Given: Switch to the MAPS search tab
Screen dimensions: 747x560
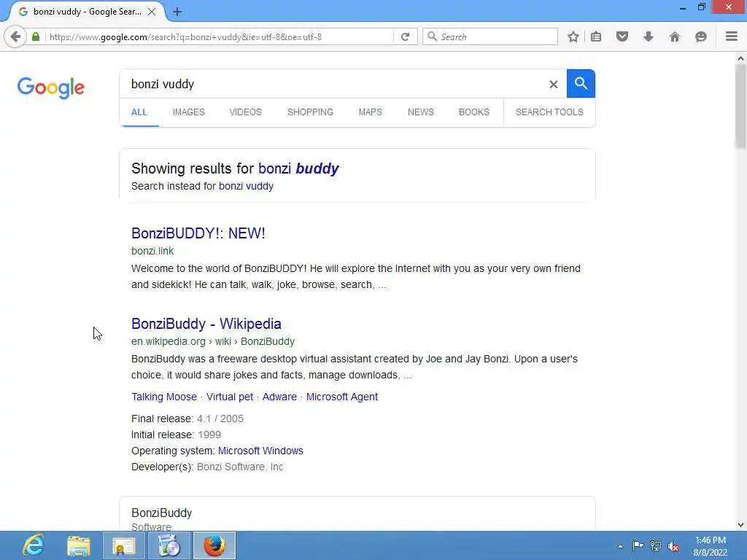Looking at the screenshot, I should (370, 112).
